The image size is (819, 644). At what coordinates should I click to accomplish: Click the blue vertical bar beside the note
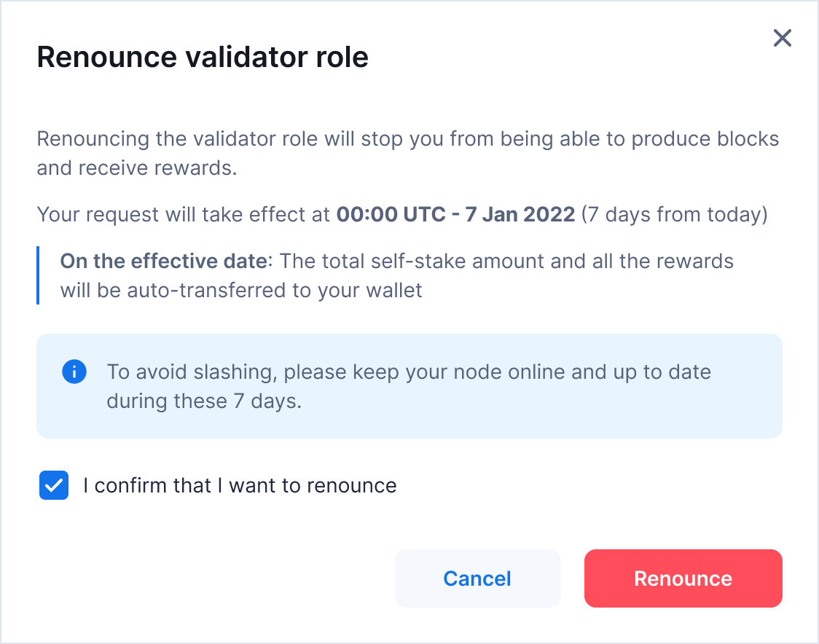click(38, 275)
